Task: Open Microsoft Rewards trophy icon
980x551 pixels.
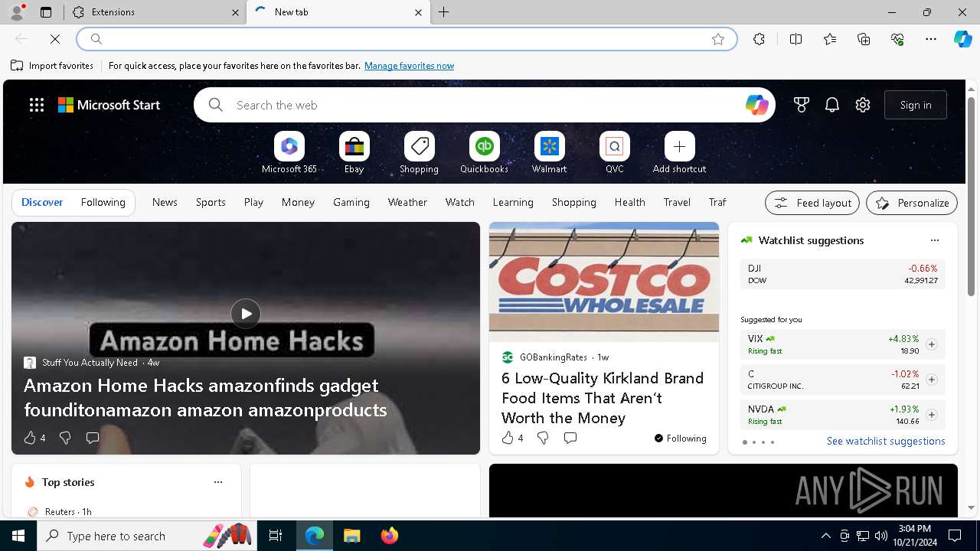Action: point(802,105)
